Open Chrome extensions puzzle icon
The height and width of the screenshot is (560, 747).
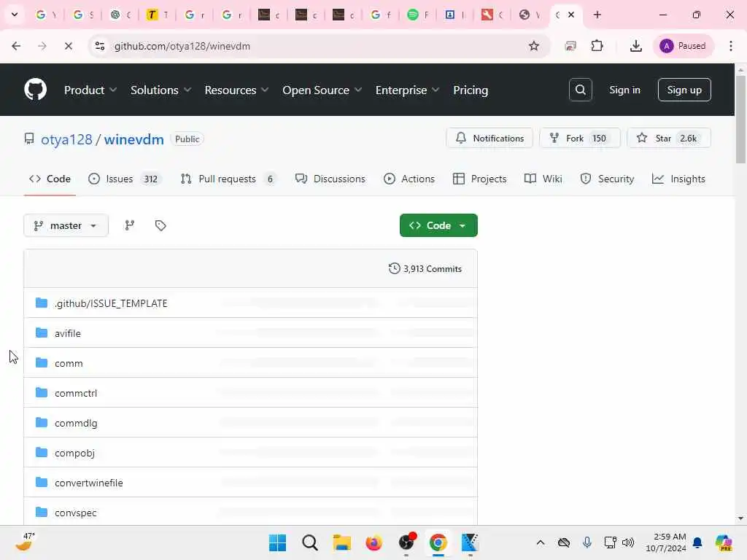(597, 46)
